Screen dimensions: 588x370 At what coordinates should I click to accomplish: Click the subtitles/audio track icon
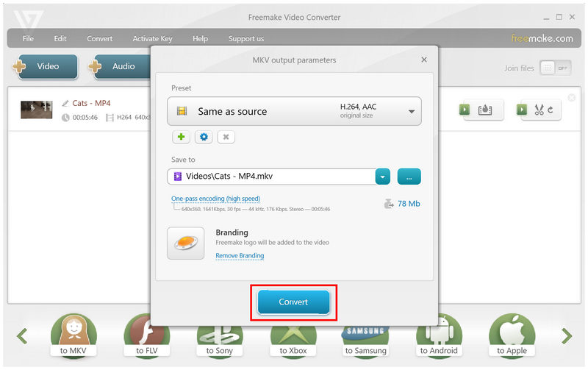pyautogui.click(x=485, y=110)
